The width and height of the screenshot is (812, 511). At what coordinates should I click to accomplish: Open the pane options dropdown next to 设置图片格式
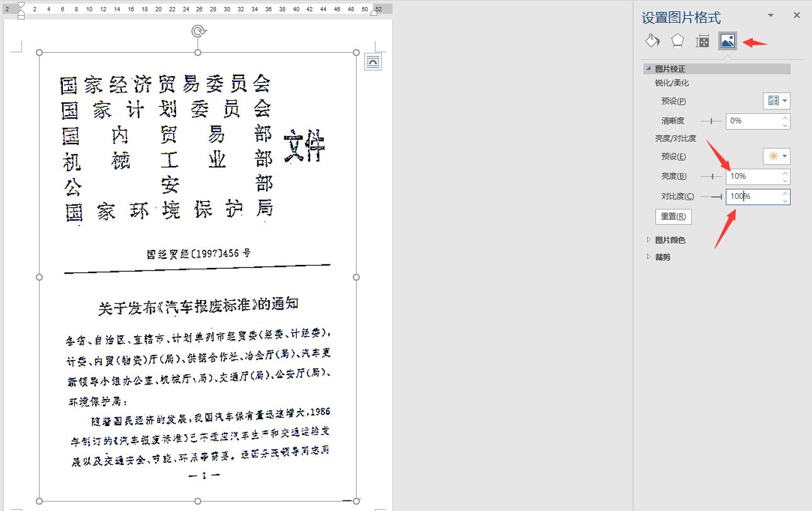coord(770,15)
